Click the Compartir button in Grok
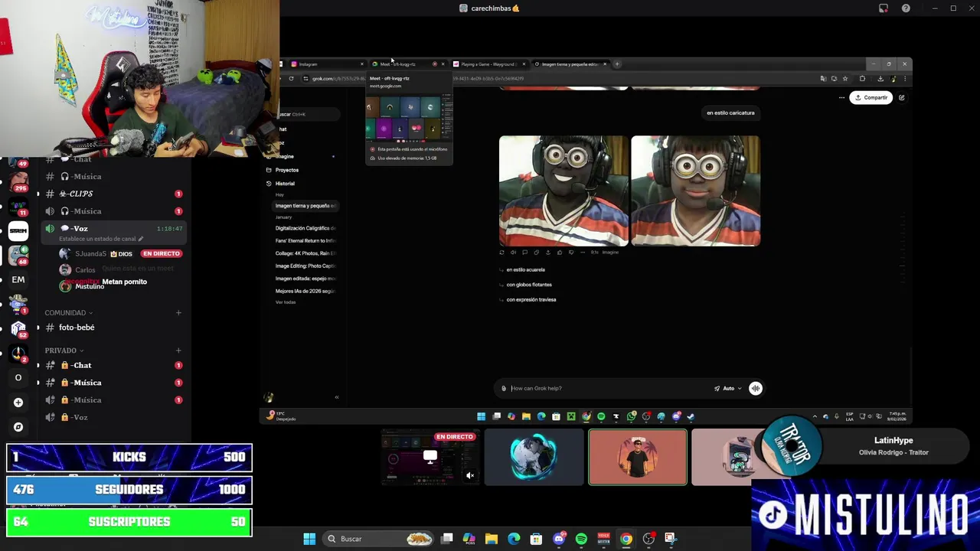This screenshot has width=980, height=551. (x=871, y=97)
